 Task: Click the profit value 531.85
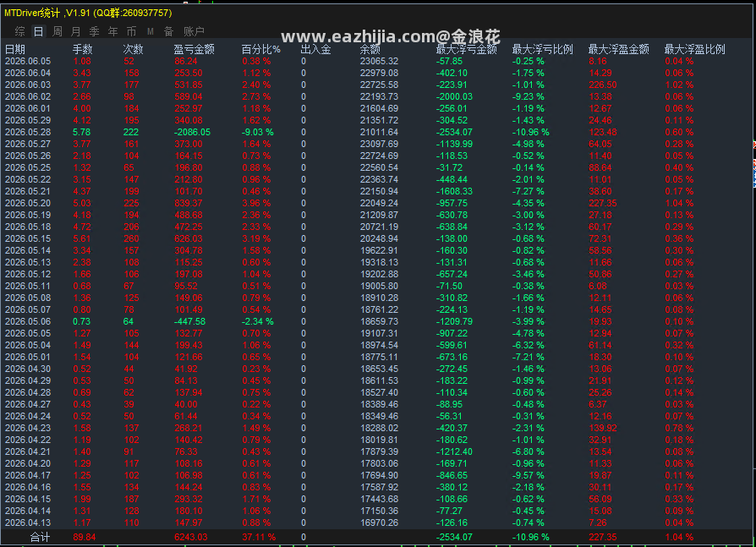click(189, 85)
